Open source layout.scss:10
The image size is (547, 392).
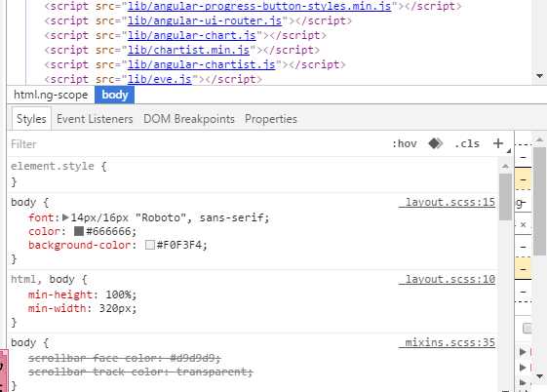[448, 279]
